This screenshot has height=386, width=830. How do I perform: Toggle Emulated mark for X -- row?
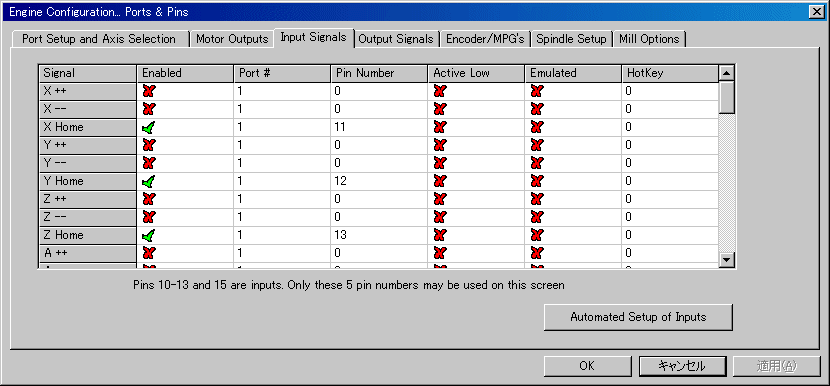pyautogui.click(x=537, y=109)
